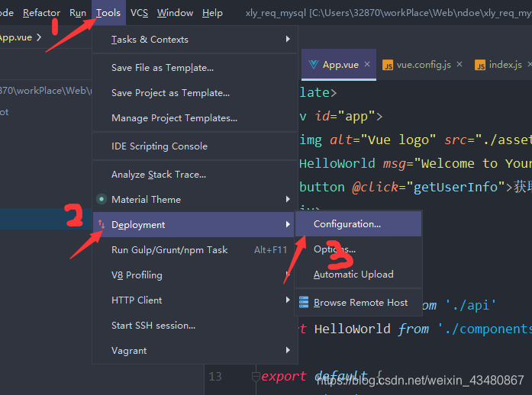Image resolution: width=532 pixels, height=395 pixels.
Task: Open the Refactor menu
Action: click(x=41, y=13)
